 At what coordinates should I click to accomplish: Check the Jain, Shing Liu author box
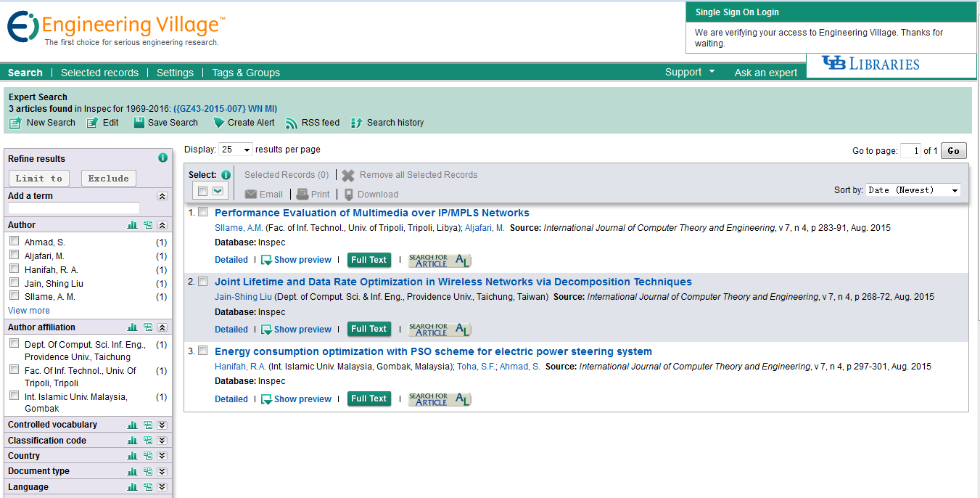(x=14, y=282)
